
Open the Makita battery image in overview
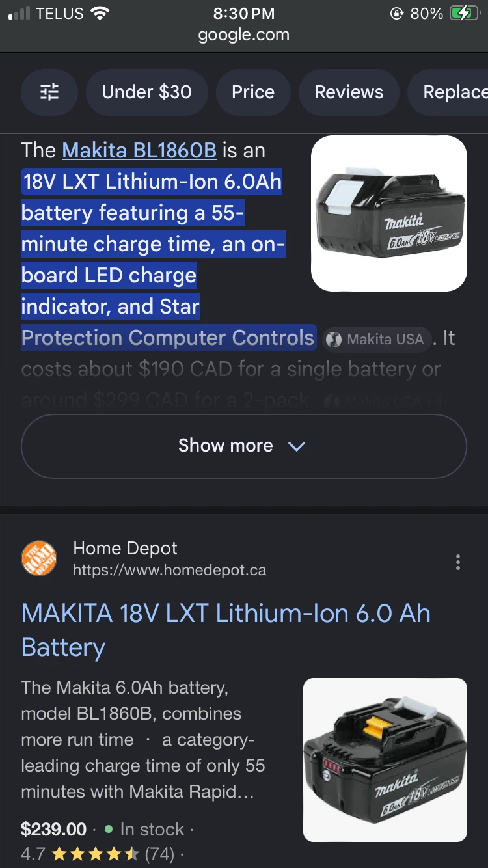point(389,213)
